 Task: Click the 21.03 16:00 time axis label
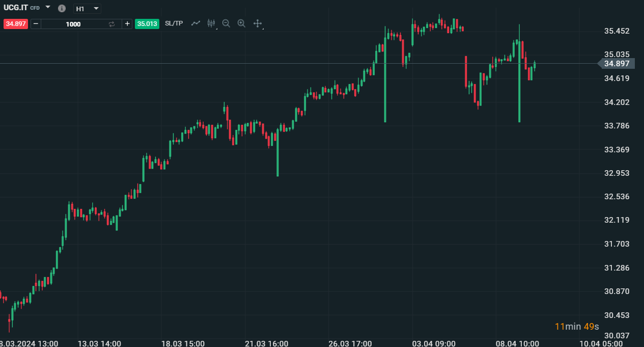[x=266, y=343]
